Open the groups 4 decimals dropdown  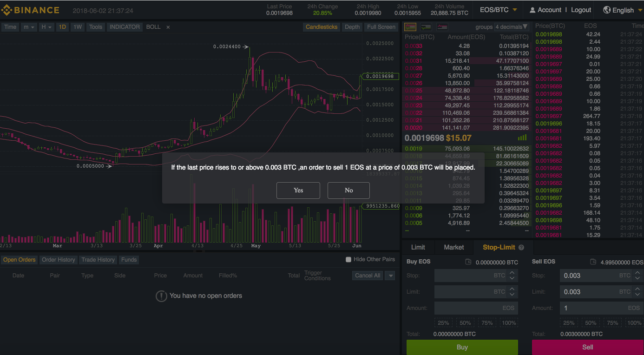pyautogui.click(x=512, y=27)
